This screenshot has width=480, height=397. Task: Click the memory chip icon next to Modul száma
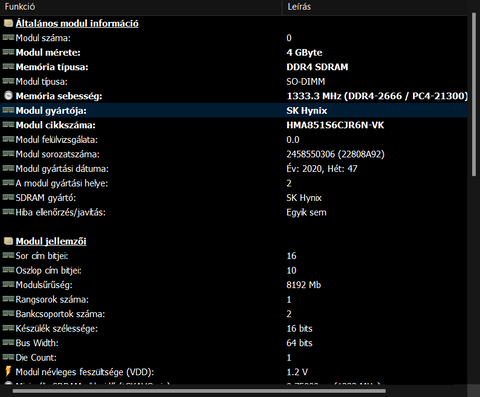(x=8, y=37)
